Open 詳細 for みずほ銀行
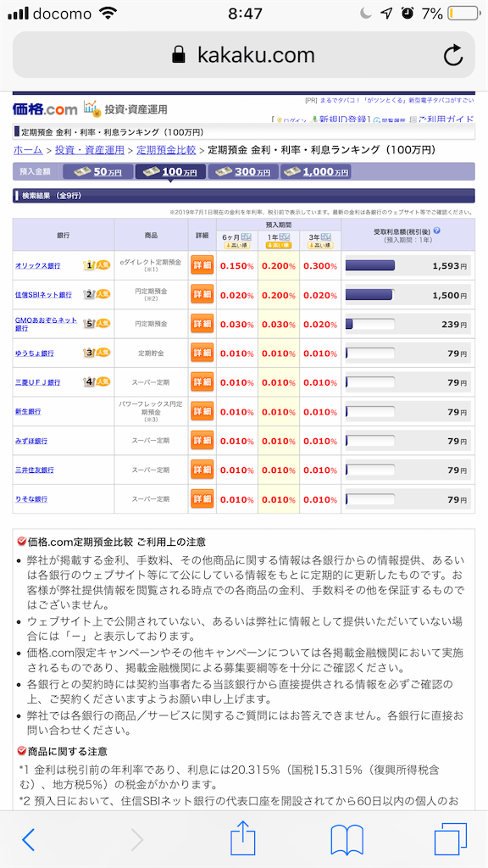Image resolution: width=488 pixels, height=868 pixels. 202,441
